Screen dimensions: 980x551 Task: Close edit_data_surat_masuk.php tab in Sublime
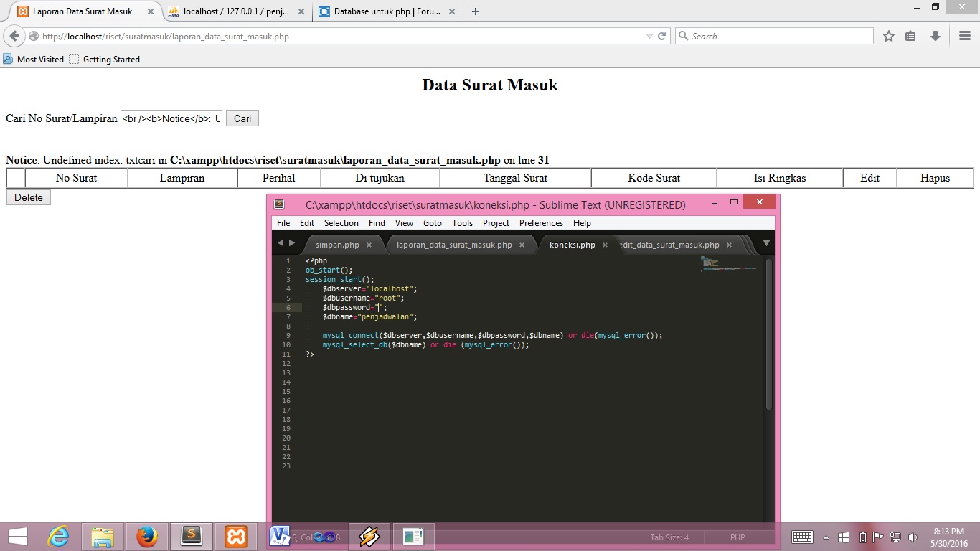(x=729, y=245)
